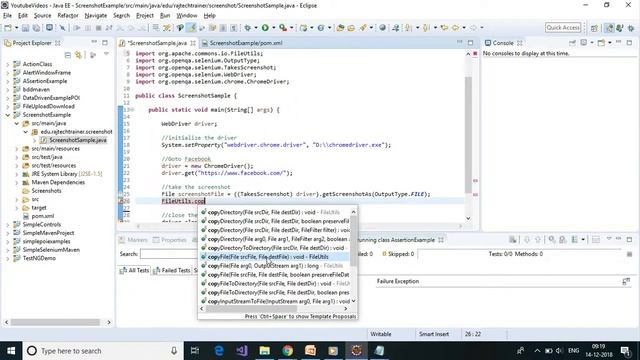Click the Eclipse icon in the taskbar

[x=356, y=351]
